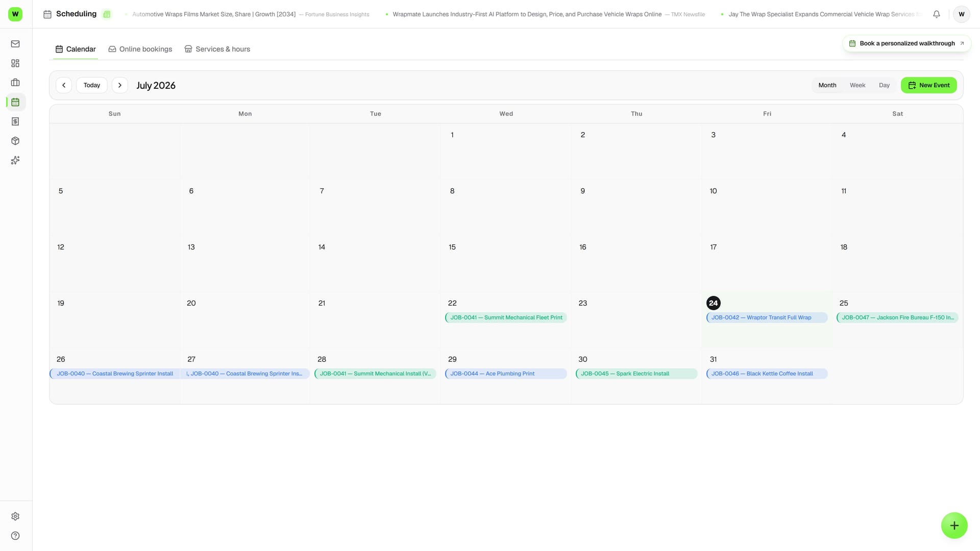Open the W user avatar menu
980x551 pixels.
(x=962, y=14)
